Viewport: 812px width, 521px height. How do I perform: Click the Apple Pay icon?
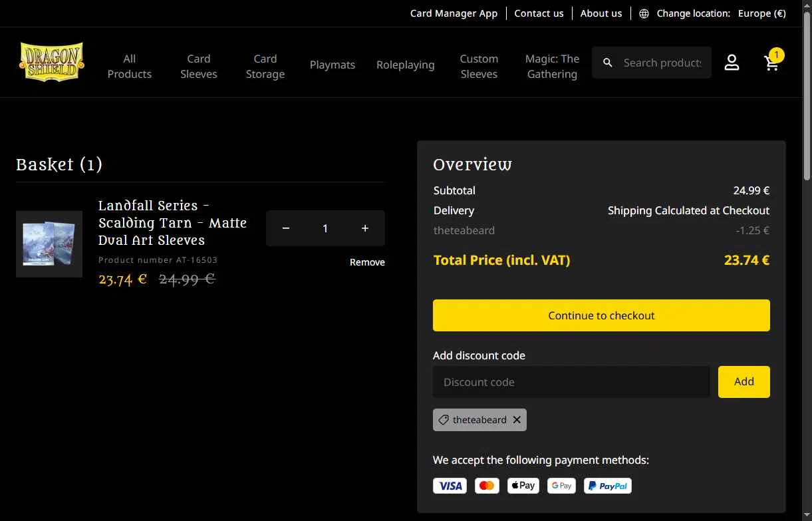523,486
